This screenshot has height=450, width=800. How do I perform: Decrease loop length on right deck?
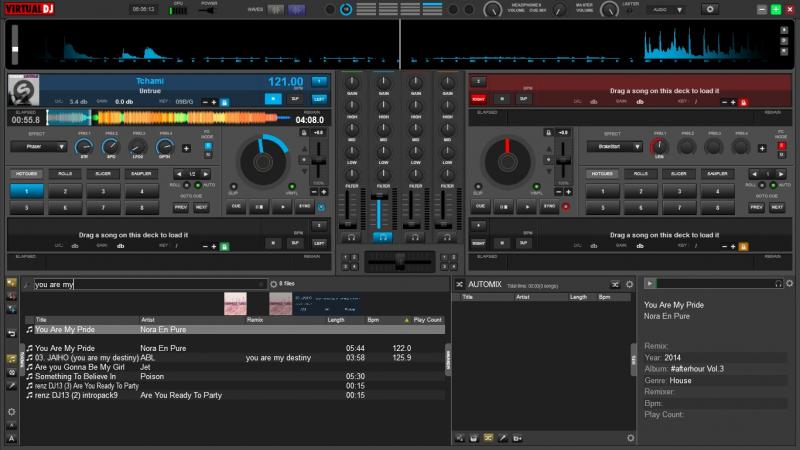tap(755, 174)
